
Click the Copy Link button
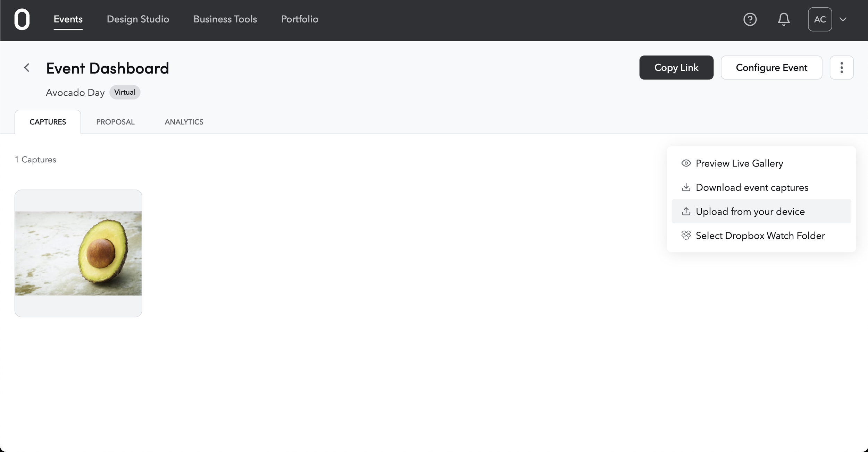tap(676, 68)
